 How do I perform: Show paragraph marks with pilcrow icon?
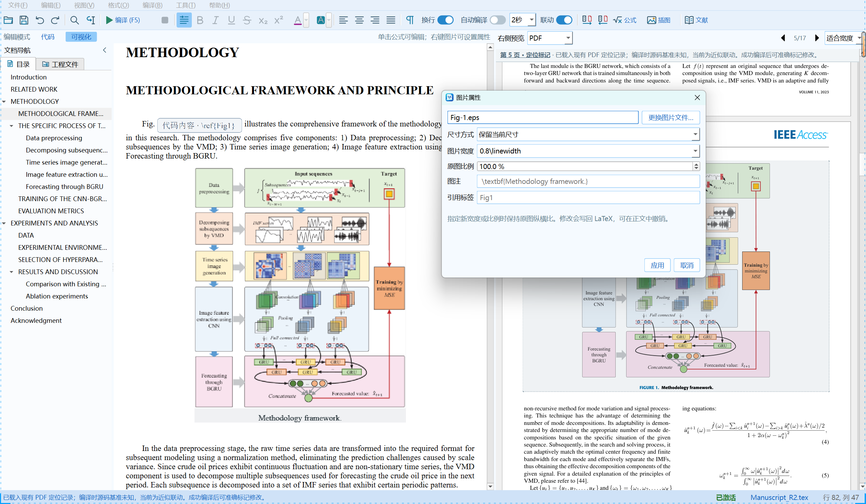click(410, 20)
